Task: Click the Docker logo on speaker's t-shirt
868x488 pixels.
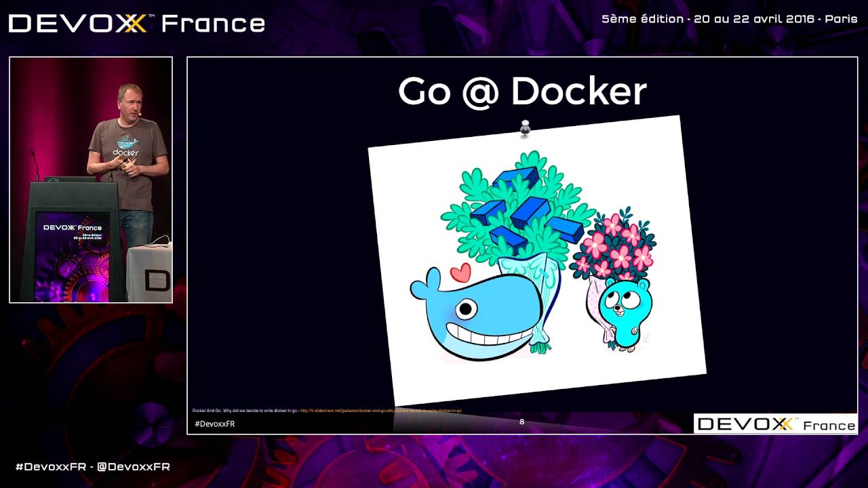Action: (x=126, y=145)
